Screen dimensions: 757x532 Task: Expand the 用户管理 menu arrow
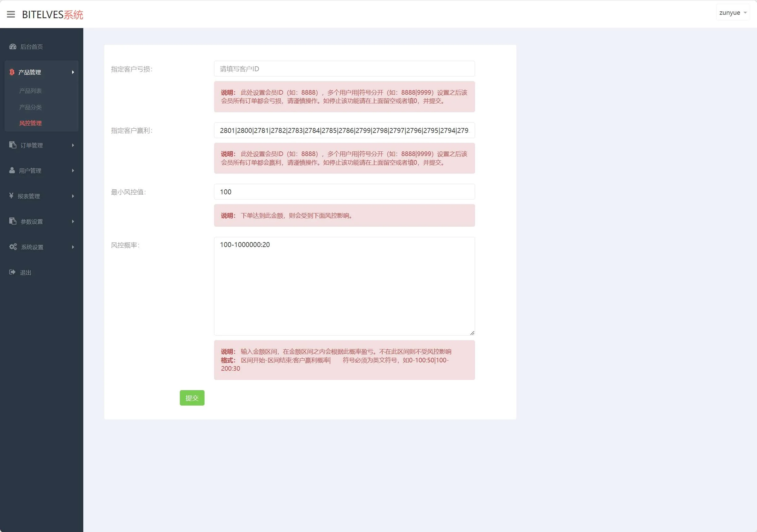tap(73, 171)
